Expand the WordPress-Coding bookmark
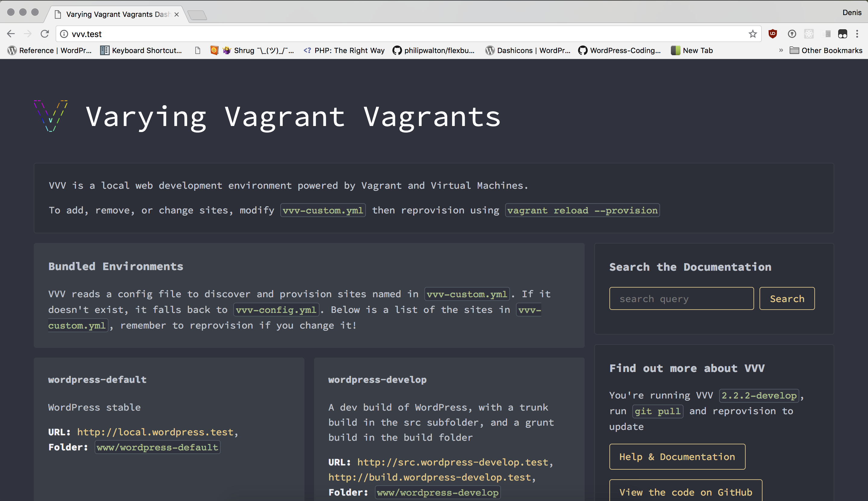The image size is (868, 501). click(619, 50)
